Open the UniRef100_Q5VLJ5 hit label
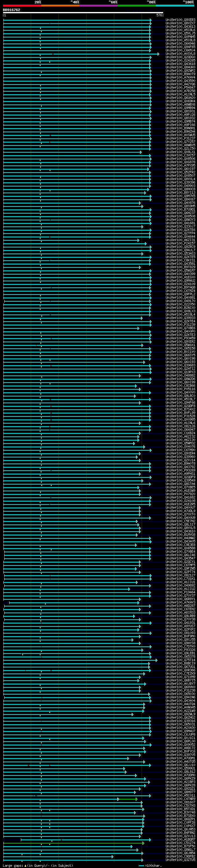 (x=180, y=33)
